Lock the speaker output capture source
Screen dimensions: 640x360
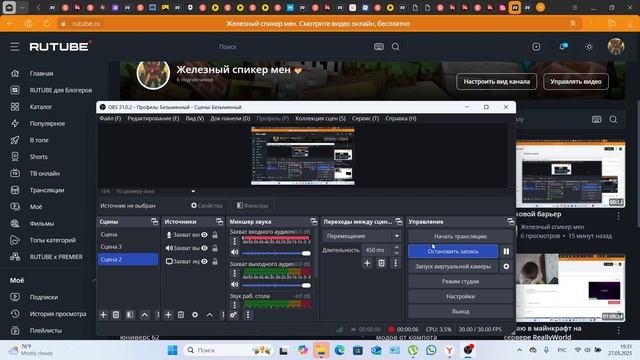point(215,248)
